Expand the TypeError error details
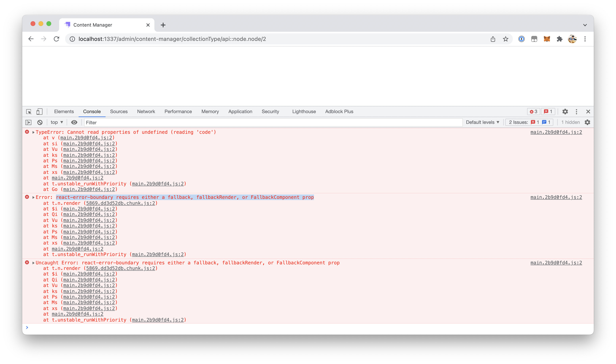This screenshot has width=616, height=364. coord(33,132)
